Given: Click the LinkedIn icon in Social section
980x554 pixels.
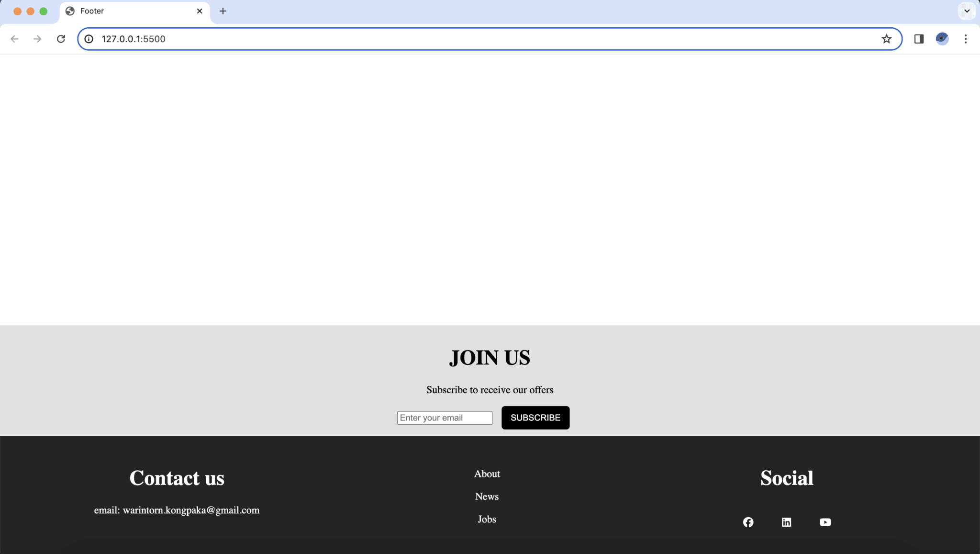Looking at the screenshot, I should (x=786, y=522).
